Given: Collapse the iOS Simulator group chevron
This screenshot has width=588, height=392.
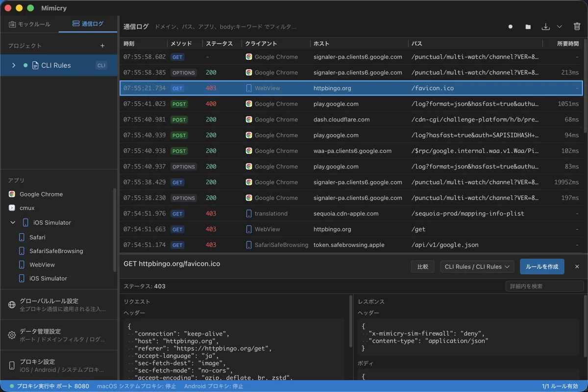Looking at the screenshot, I should point(13,222).
